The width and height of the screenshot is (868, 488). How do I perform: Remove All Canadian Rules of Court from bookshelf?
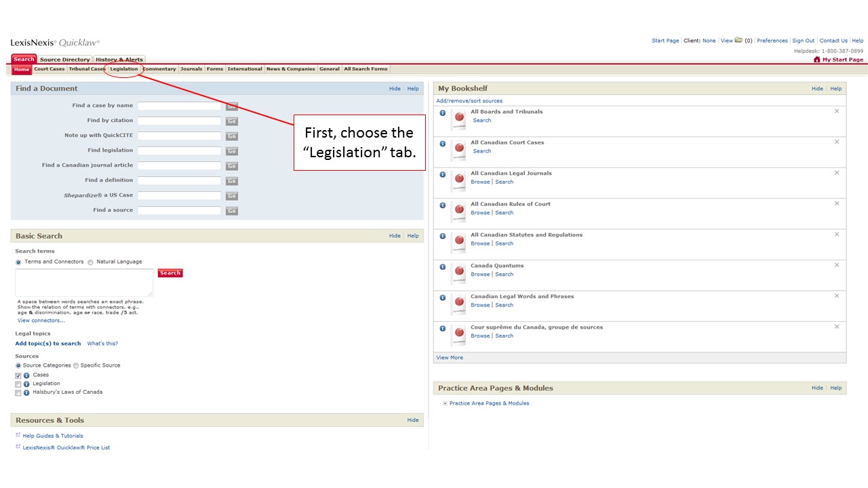(x=837, y=203)
